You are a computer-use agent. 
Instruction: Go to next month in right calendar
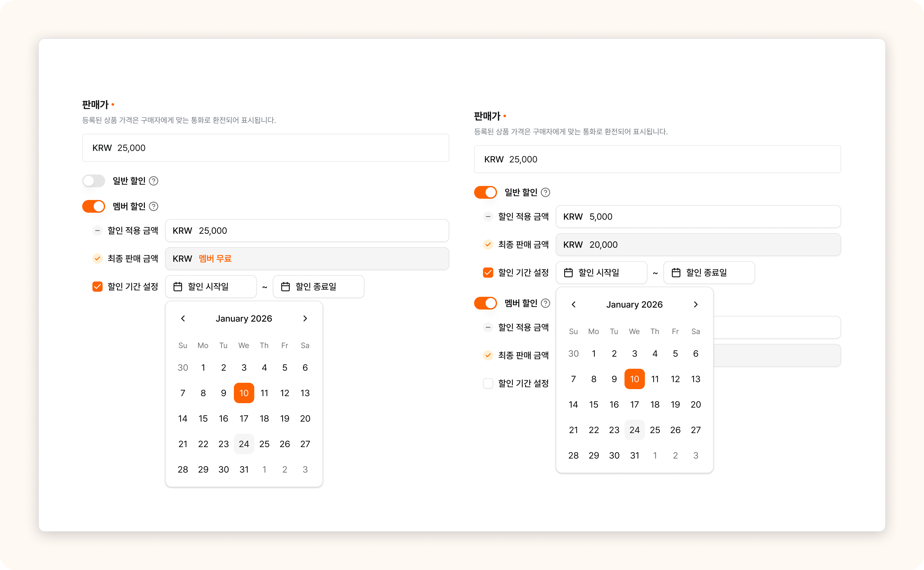(x=696, y=305)
